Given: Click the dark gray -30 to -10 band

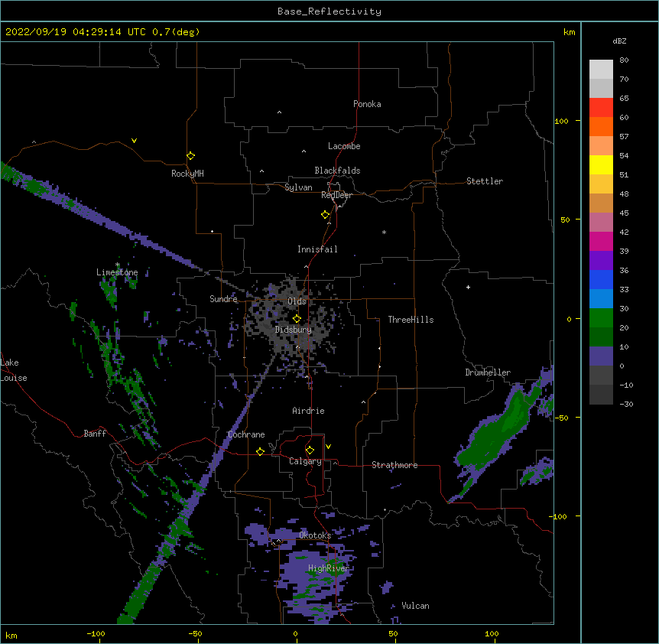Looking at the screenshot, I should (601, 395).
